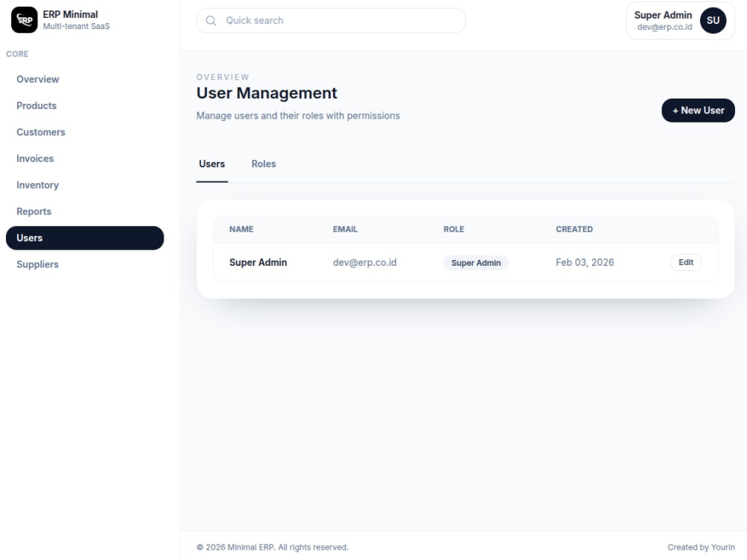The height and width of the screenshot is (560, 747).
Task: Open Reports in the sidebar
Action: (x=85, y=211)
